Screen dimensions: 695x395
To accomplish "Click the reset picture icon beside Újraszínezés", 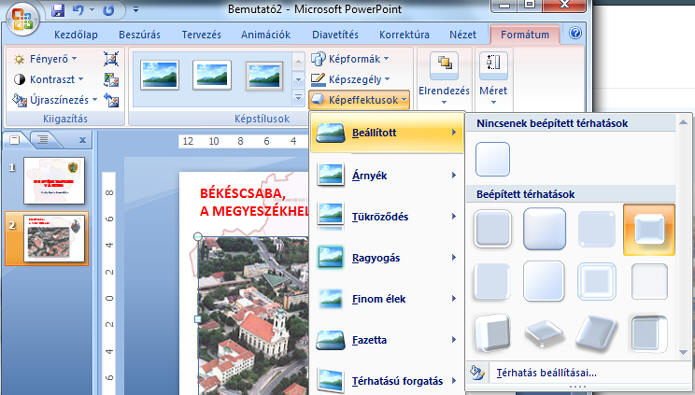I will (111, 100).
